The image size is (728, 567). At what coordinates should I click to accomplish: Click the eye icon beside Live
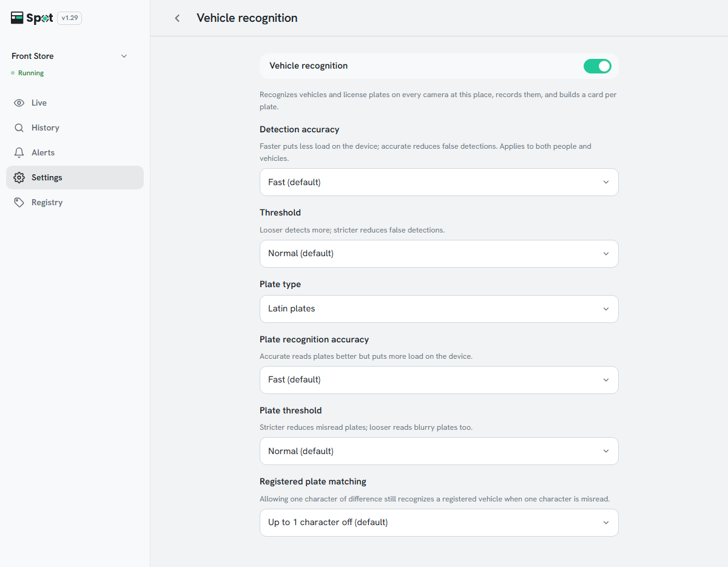tap(19, 103)
